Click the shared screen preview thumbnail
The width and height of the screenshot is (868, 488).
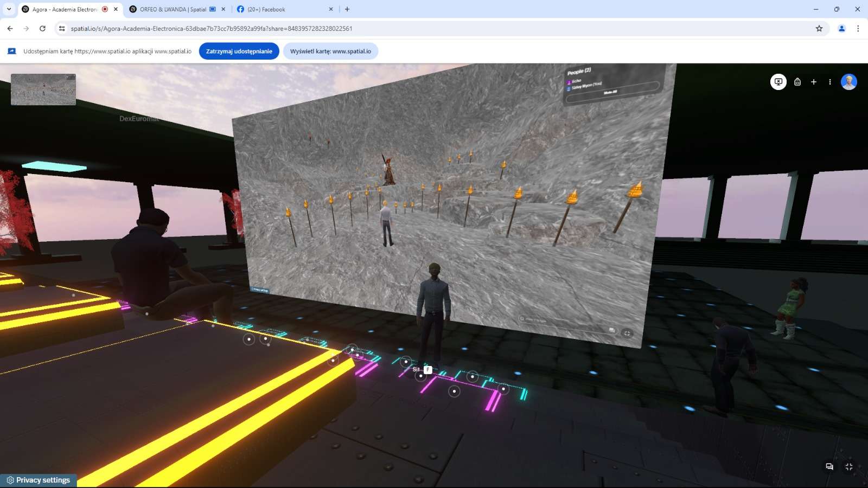43,89
